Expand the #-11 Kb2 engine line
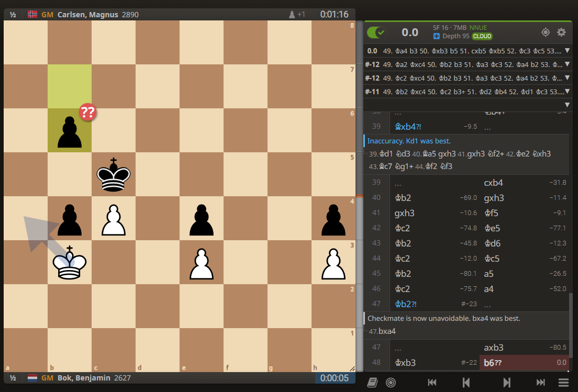The width and height of the screenshot is (578, 392). point(567,91)
